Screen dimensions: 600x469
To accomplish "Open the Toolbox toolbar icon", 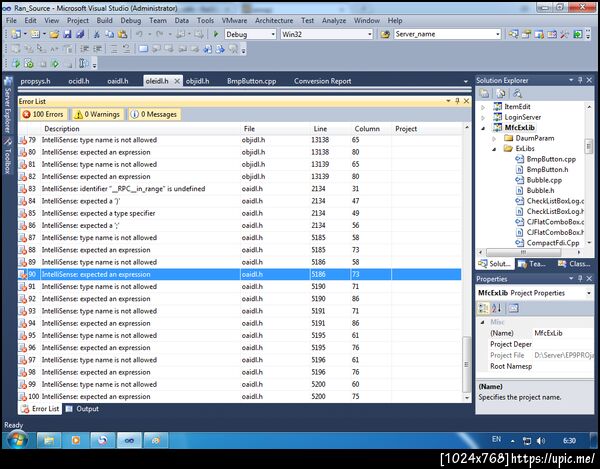I will pyautogui.click(x=552, y=34).
